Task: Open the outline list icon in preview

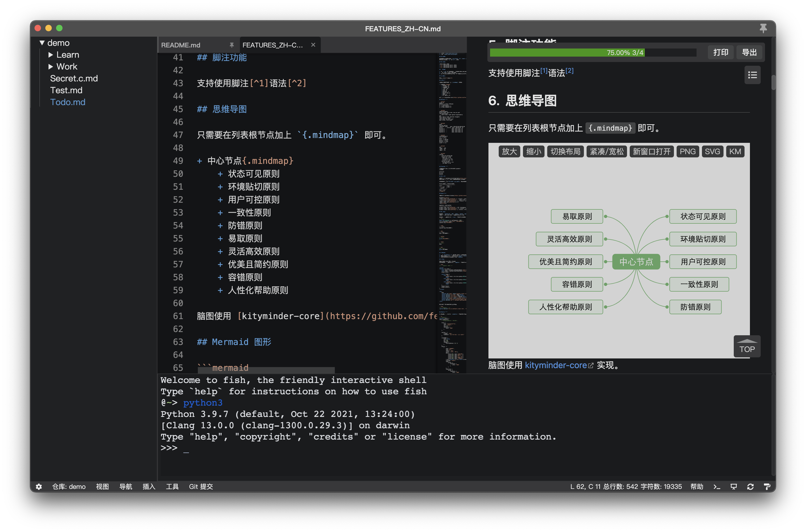Action: click(x=752, y=75)
